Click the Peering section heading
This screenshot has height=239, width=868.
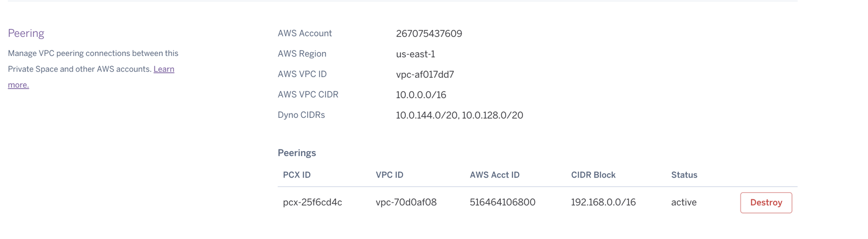26,33
